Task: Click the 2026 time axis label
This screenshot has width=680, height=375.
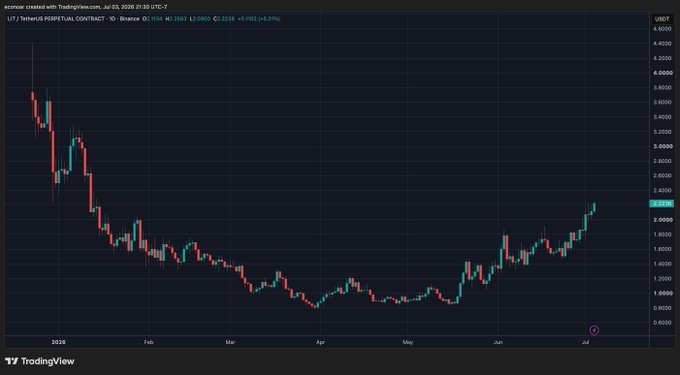Action: click(x=59, y=342)
